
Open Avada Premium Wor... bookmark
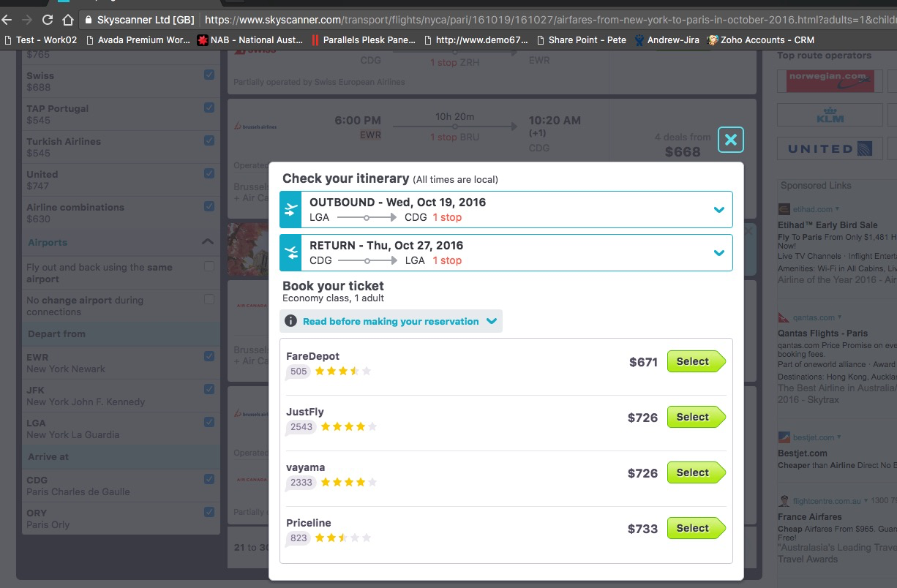(138, 40)
